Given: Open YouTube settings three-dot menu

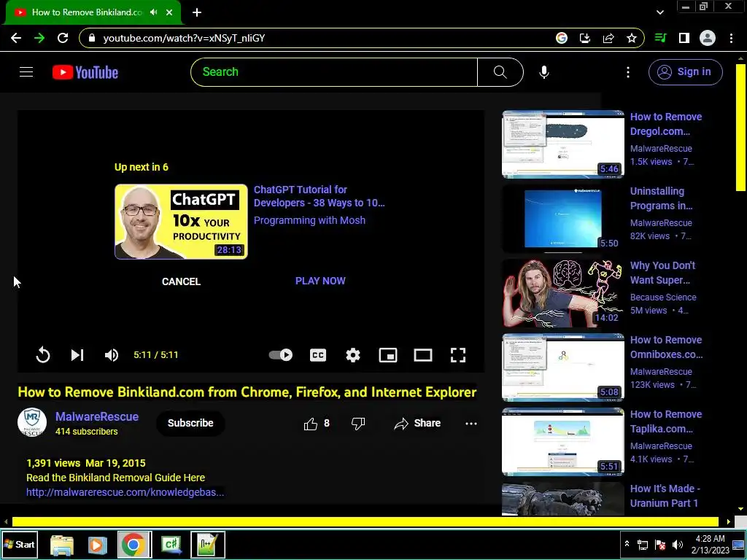Looking at the screenshot, I should pyautogui.click(x=628, y=72).
